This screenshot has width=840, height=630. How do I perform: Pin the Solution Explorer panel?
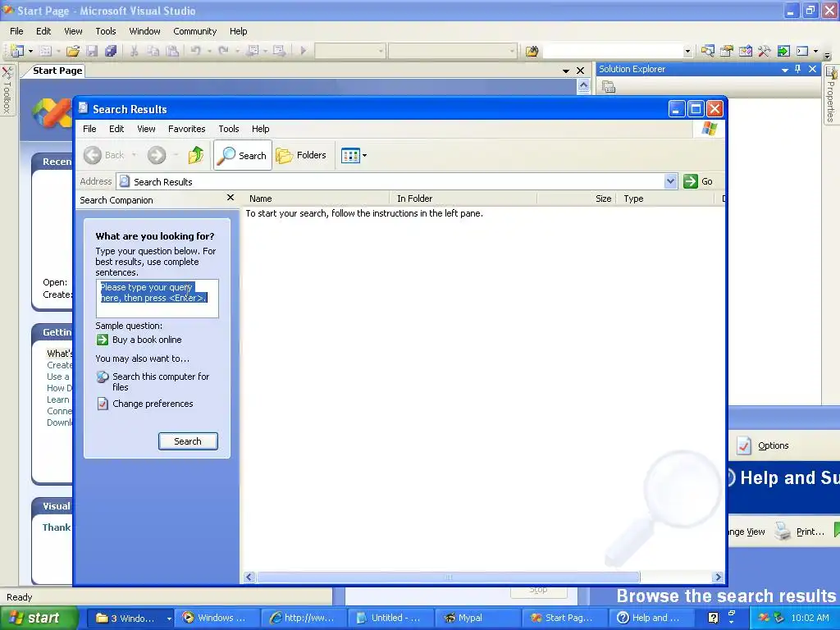pyautogui.click(x=797, y=69)
